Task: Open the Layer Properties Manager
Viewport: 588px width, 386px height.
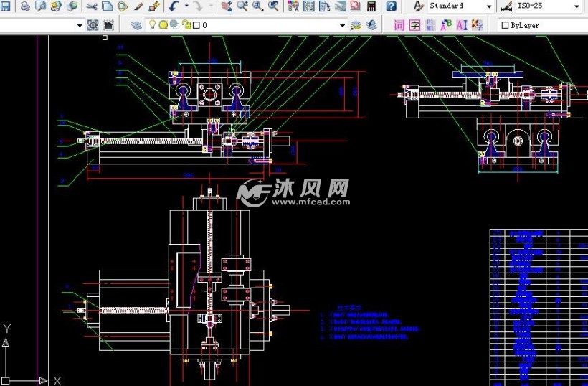Action: coord(136,25)
